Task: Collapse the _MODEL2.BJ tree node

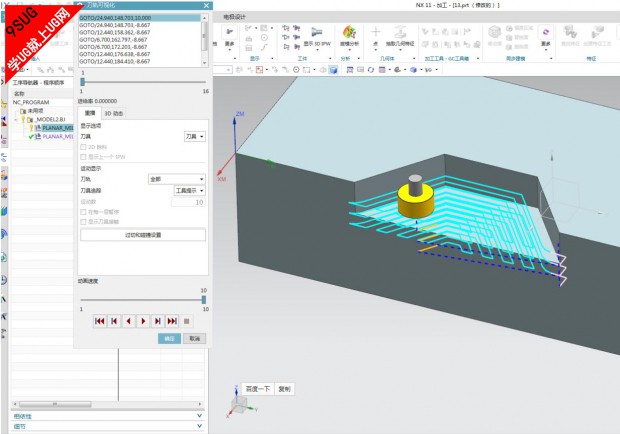Action: [x=16, y=119]
